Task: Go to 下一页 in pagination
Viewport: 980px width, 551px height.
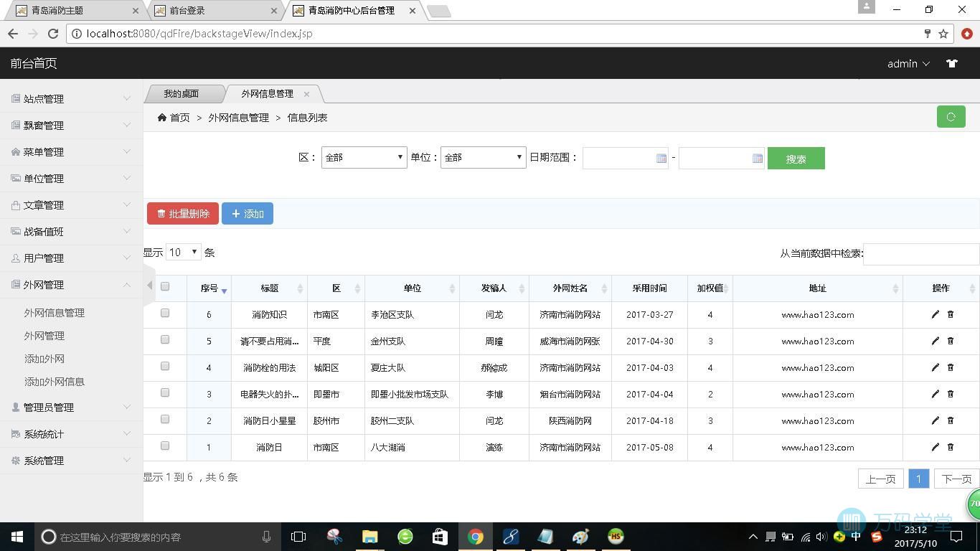Action: (x=956, y=479)
